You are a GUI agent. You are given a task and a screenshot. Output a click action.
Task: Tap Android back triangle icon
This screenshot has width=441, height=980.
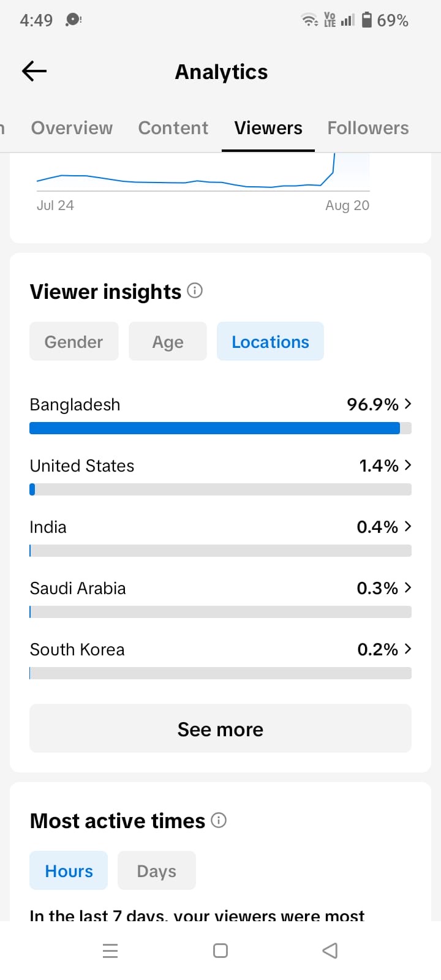[x=330, y=951]
